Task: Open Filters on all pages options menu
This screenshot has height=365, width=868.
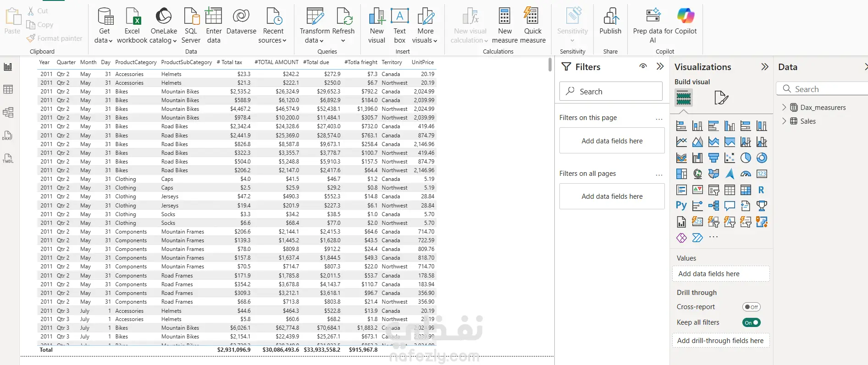Action: tap(659, 174)
